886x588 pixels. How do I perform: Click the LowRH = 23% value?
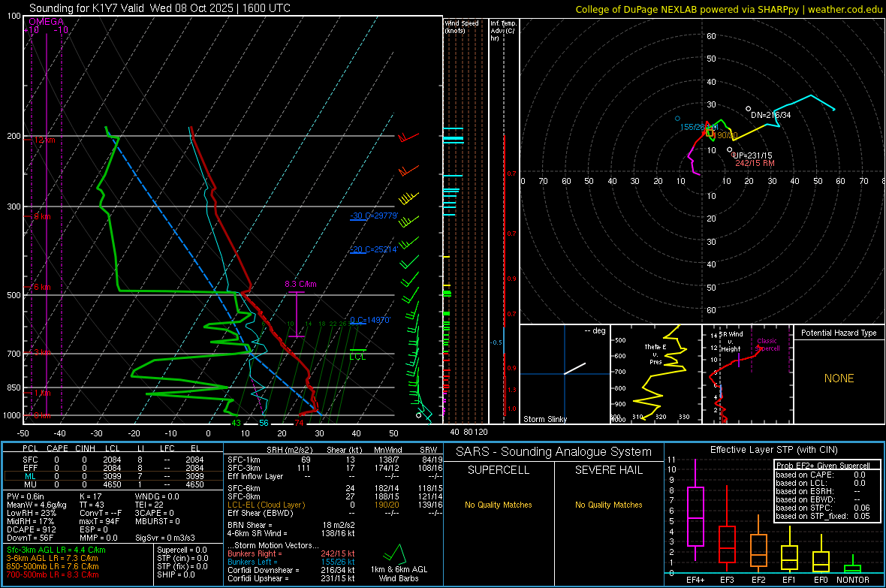tap(32, 513)
